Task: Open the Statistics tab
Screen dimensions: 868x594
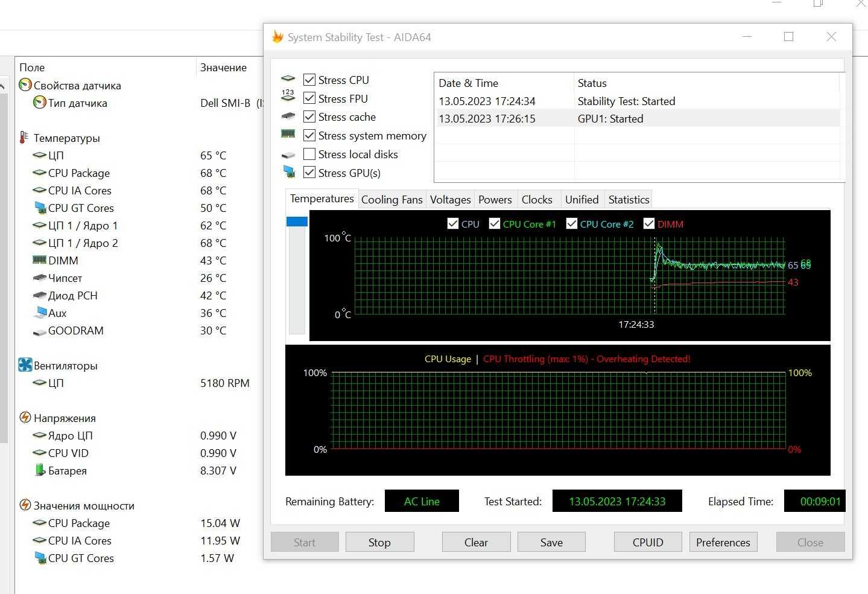Action: point(629,200)
